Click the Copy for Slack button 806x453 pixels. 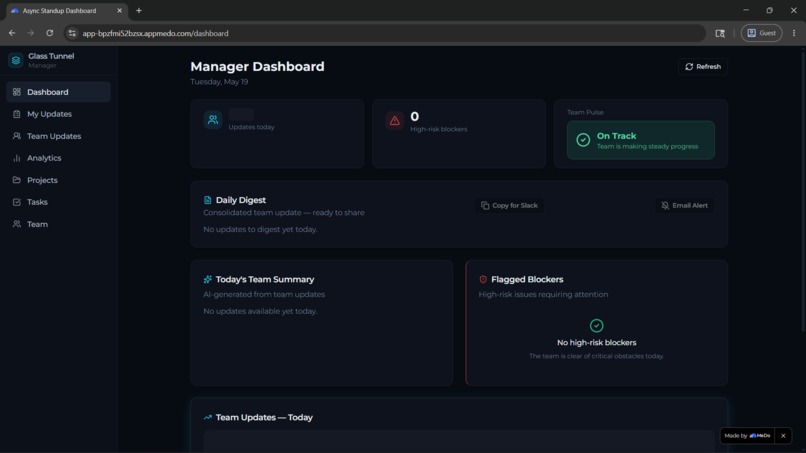coord(509,205)
